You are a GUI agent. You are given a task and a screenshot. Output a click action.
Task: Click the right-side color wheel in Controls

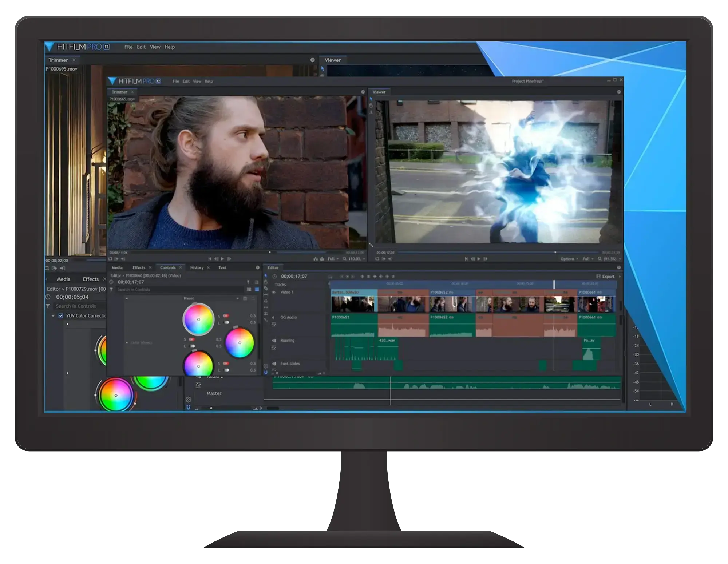pos(240,343)
